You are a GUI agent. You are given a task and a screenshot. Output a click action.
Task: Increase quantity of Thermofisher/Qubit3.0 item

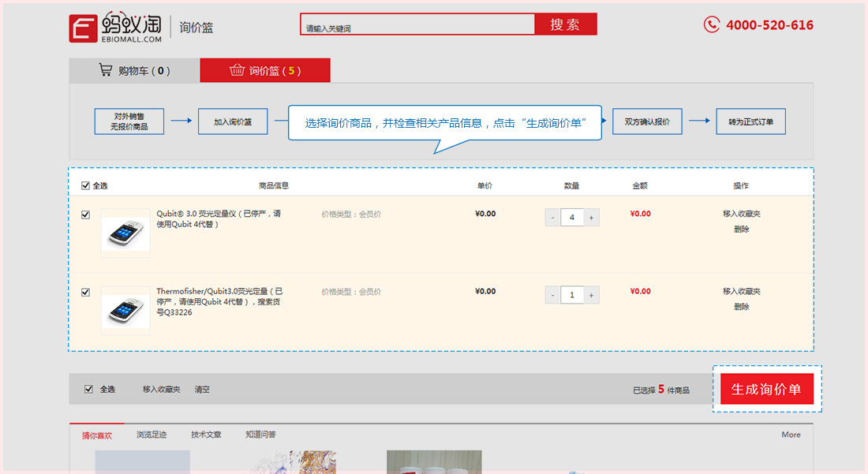click(591, 295)
